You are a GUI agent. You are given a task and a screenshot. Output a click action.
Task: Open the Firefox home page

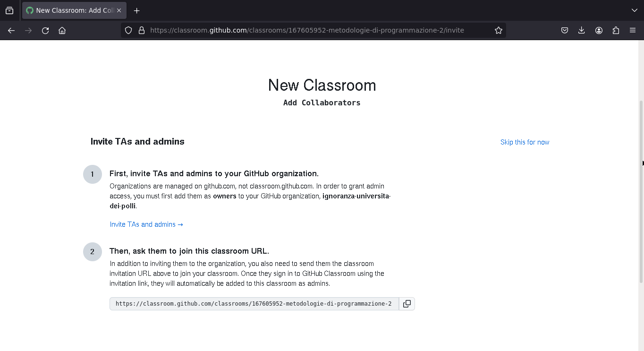tap(62, 30)
